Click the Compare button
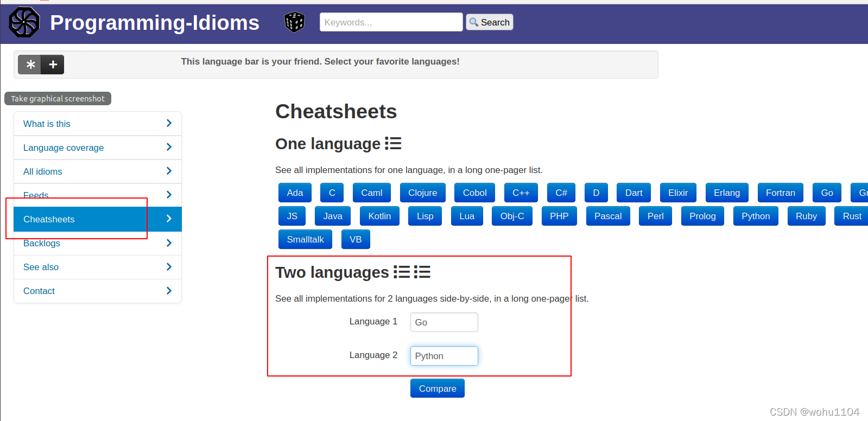The image size is (868, 421). (438, 388)
